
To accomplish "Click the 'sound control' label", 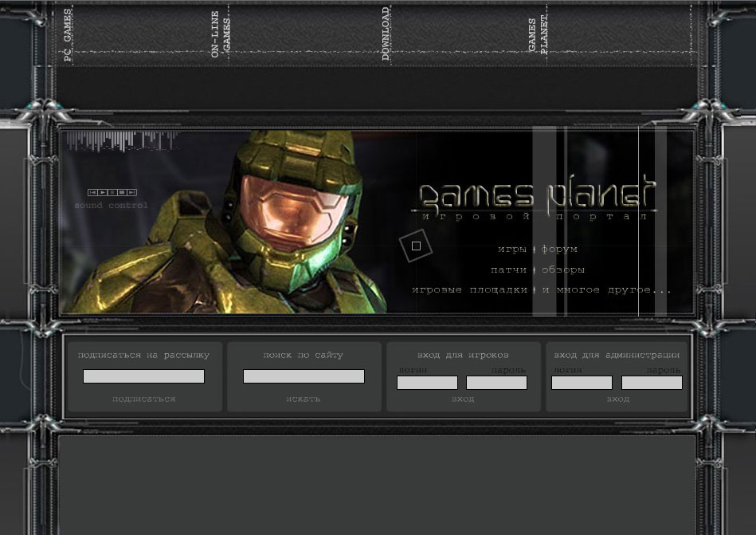I will [x=112, y=206].
